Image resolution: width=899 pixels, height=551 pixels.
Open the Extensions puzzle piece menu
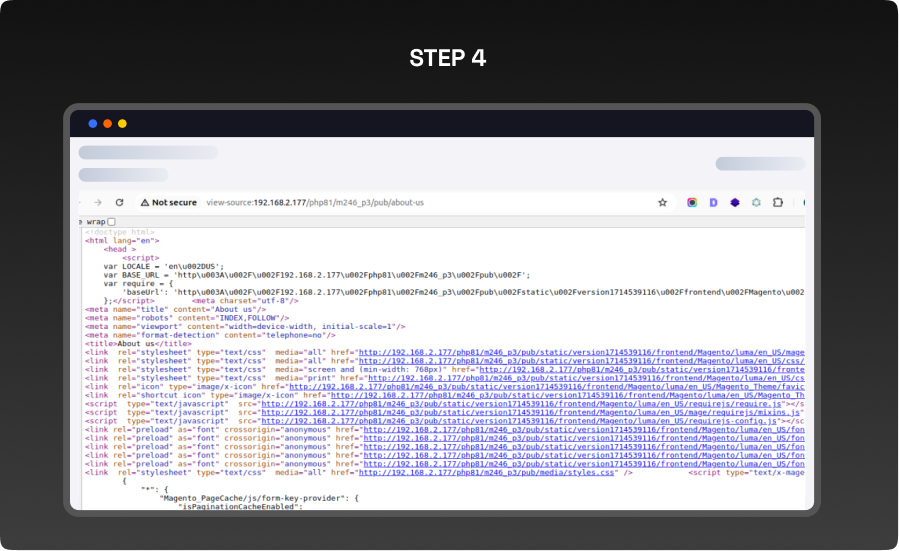click(778, 202)
